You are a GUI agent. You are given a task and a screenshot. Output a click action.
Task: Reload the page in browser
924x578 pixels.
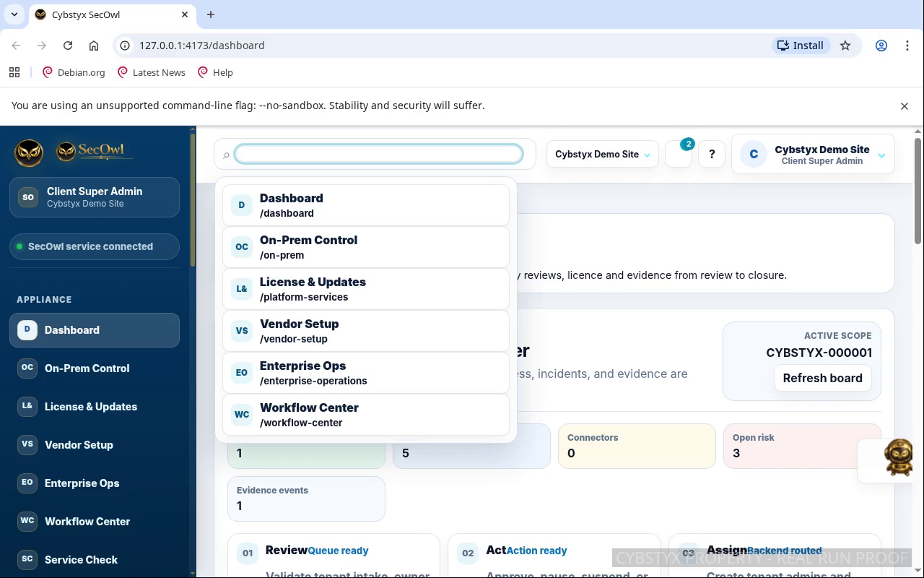pos(68,46)
